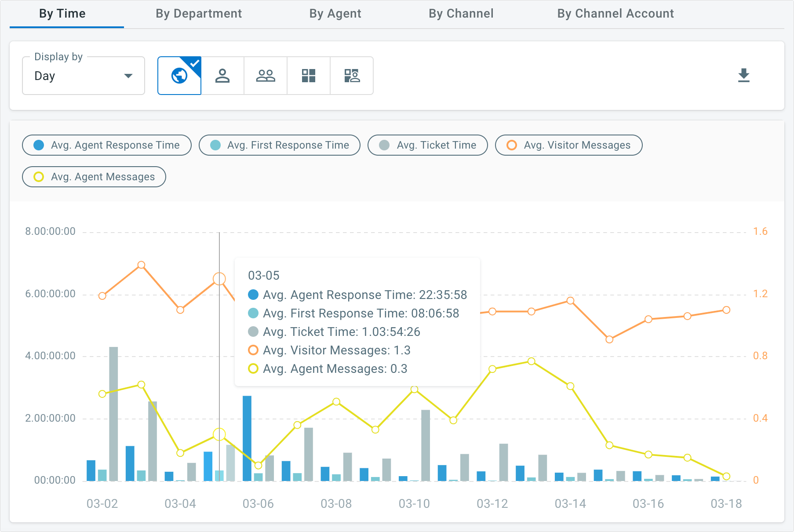Click the orange data point at 03-03 peak
The width and height of the screenshot is (794, 532).
(141, 265)
